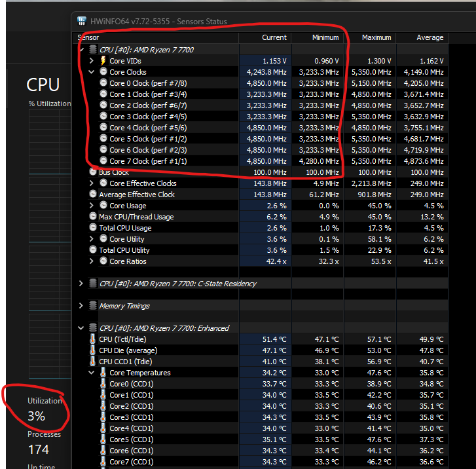476x469 pixels.
Task: Collapse the Core Clocks group
Action: click(92, 72)
